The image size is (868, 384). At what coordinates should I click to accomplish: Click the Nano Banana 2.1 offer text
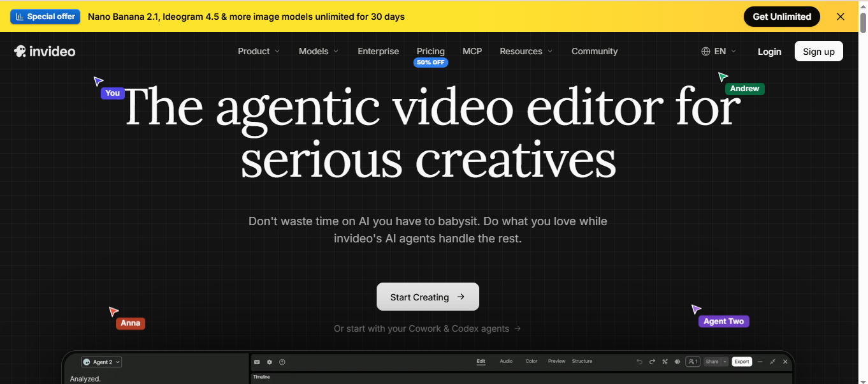coord(246,17)
